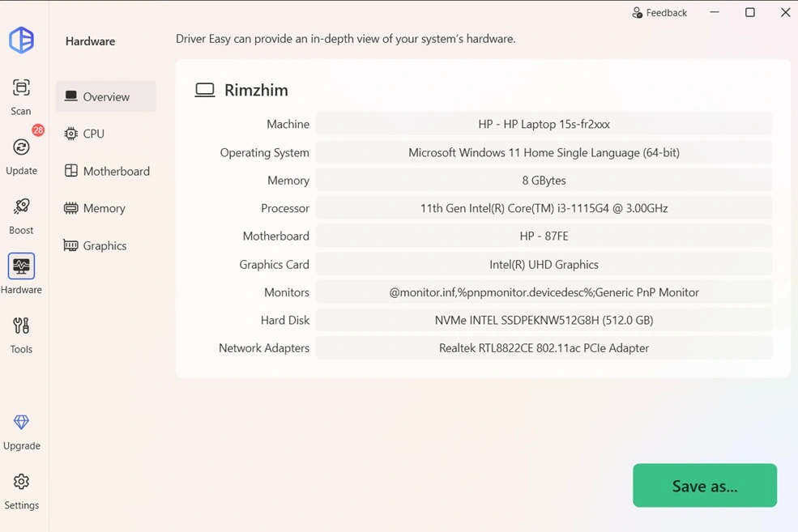
Task: Click the laptop icon beside Rimzhim
Action: [205, 91]
